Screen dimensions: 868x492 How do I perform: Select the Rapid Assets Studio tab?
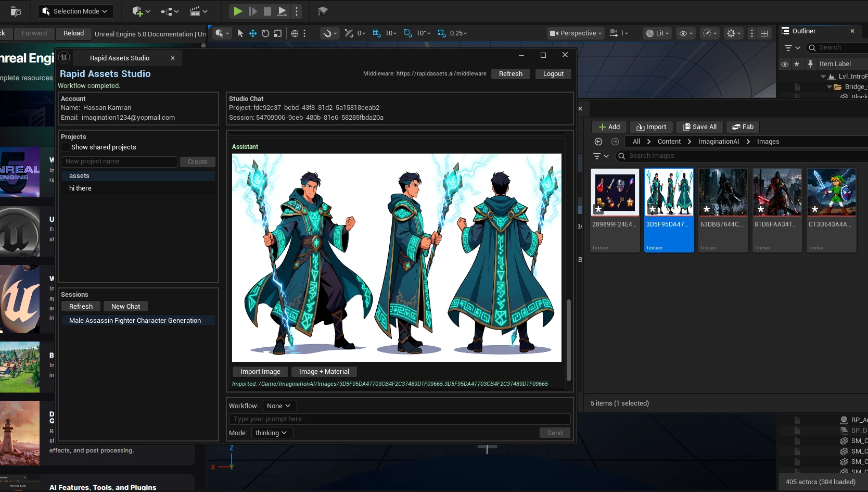coord(120,58)
